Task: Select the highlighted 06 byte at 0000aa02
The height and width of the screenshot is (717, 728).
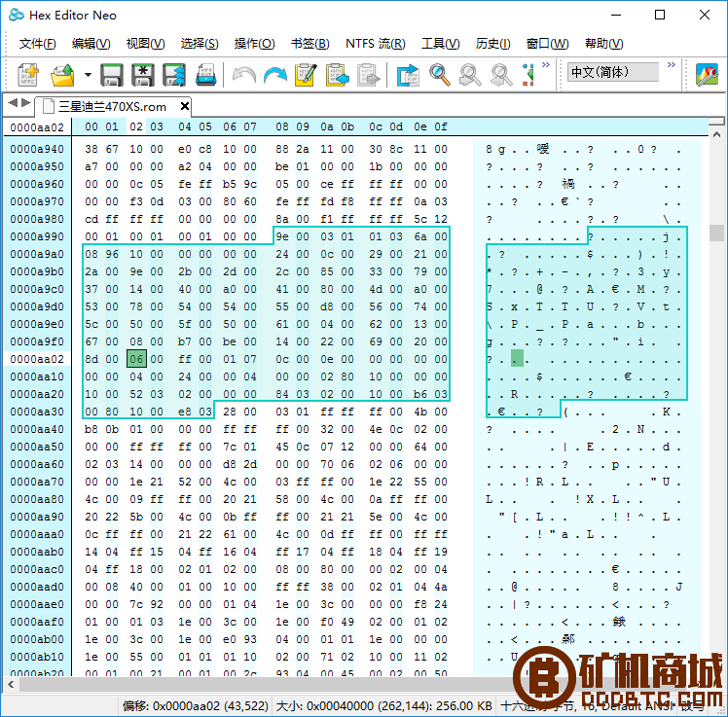Action: pyautogui.click(x=136, y=359)
